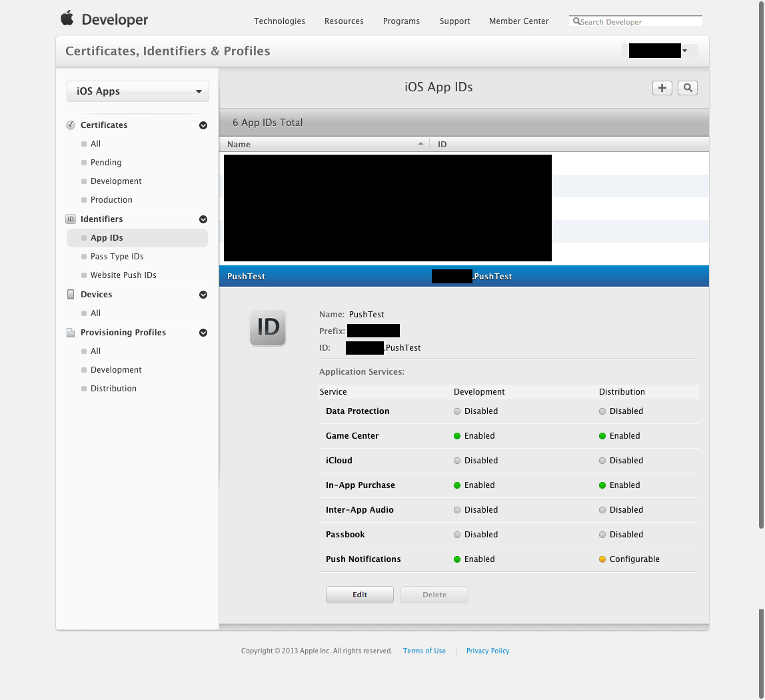This screenshot has width=765, height=700.
Task: Collapse the Certificates section chevron
Action: (x=203, y=125)
